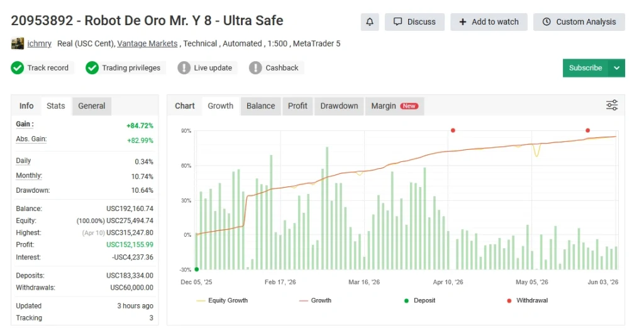Click the Updated 3 hours ago value

click(x=135, y=306)
